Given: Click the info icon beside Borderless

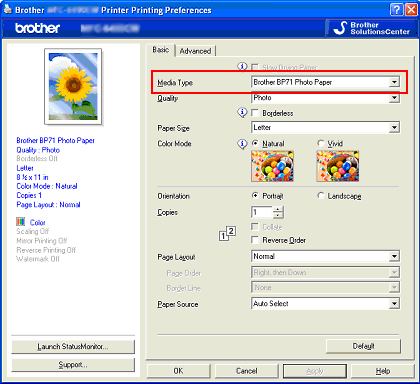Looking at the screenshot, I should pyautogui.click(x=242, y=112).
